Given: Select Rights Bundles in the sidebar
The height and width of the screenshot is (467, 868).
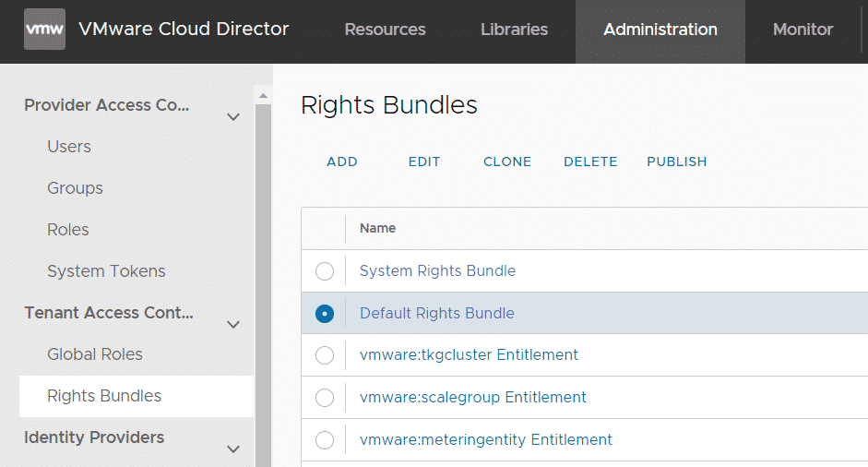Looking at the screenshot, I should tap(137, 396).
